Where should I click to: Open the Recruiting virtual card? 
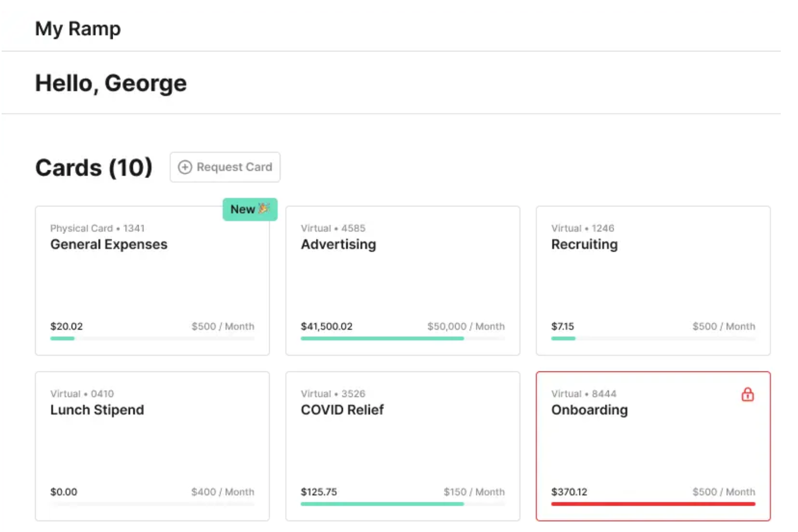click(653, 281)
